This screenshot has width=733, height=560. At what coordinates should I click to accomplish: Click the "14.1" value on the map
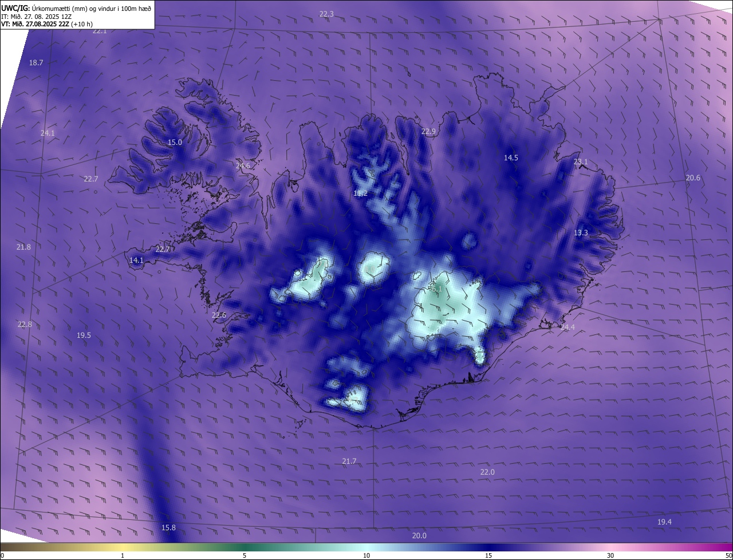click(x=136, y=260)
